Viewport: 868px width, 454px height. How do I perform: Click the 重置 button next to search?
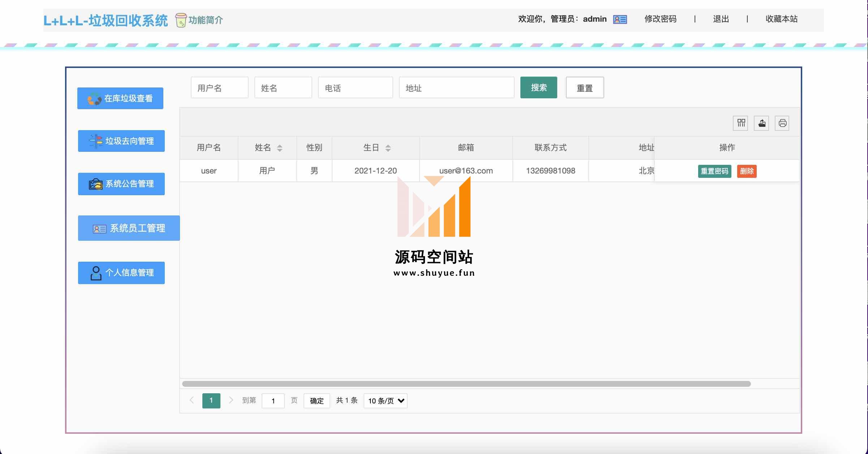(585, 87)
